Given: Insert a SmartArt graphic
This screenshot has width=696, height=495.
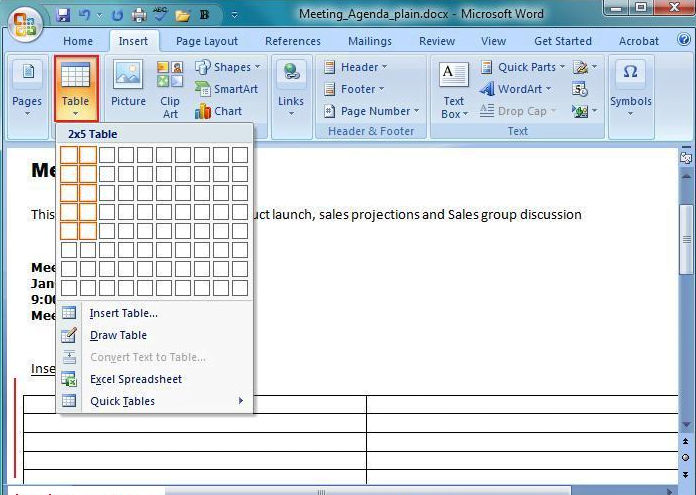Looking at the screenshot, I should [x=227, y=89].
